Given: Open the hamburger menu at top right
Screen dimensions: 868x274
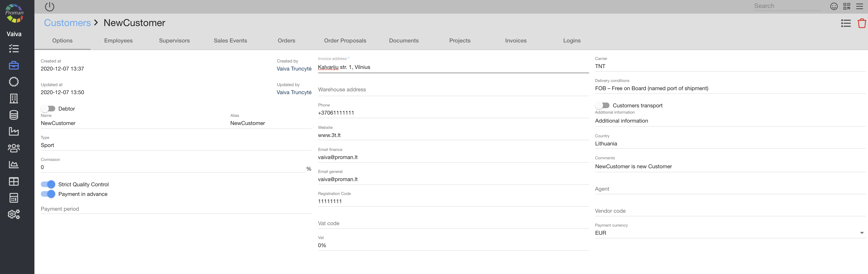Looking at the screenshot, I should click(859, 6).
